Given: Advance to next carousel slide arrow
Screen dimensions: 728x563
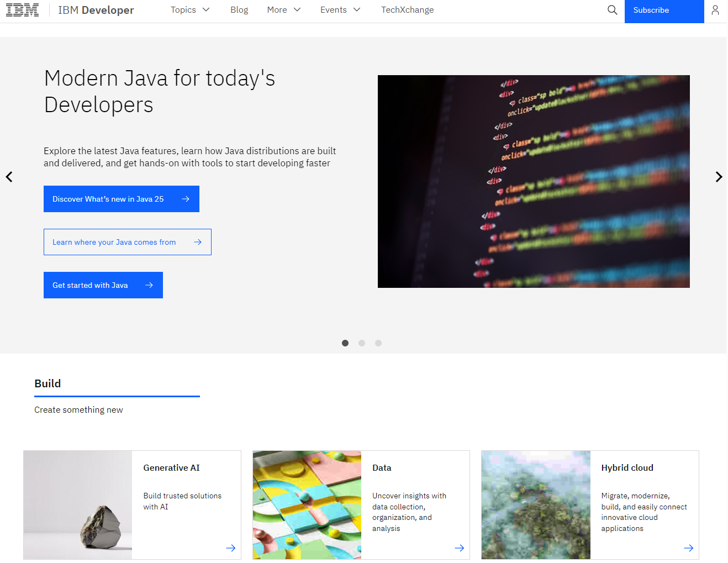Looking at the screenshot, I should pos(718,177).
